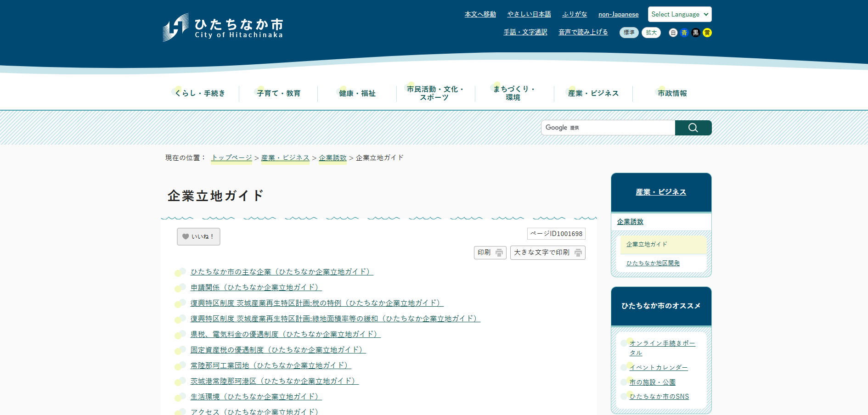Open the 健康・福祉 menu
The width and height of the screenshot is (868, 415).
[357, 93]
